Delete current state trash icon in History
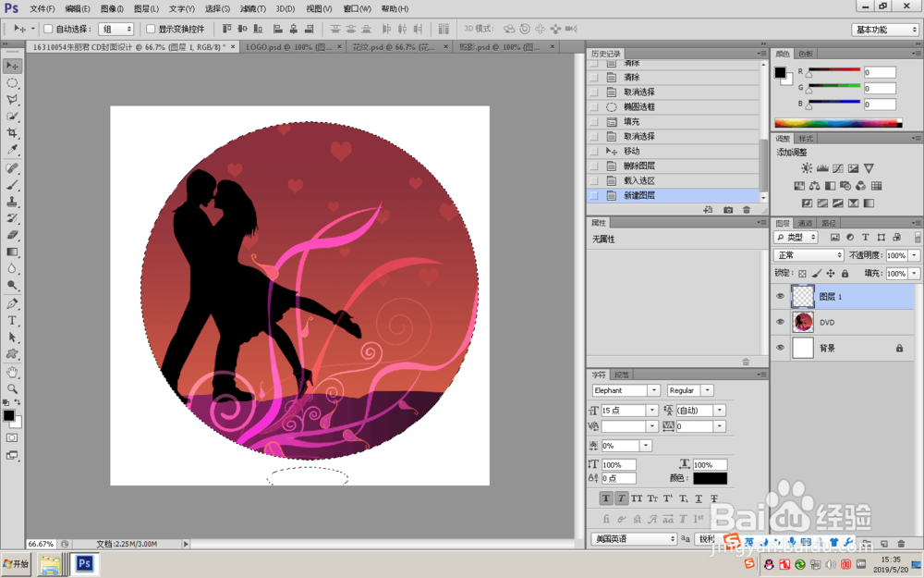The width and height of the screenshot is (924, 578). click(x=747, y=210)
